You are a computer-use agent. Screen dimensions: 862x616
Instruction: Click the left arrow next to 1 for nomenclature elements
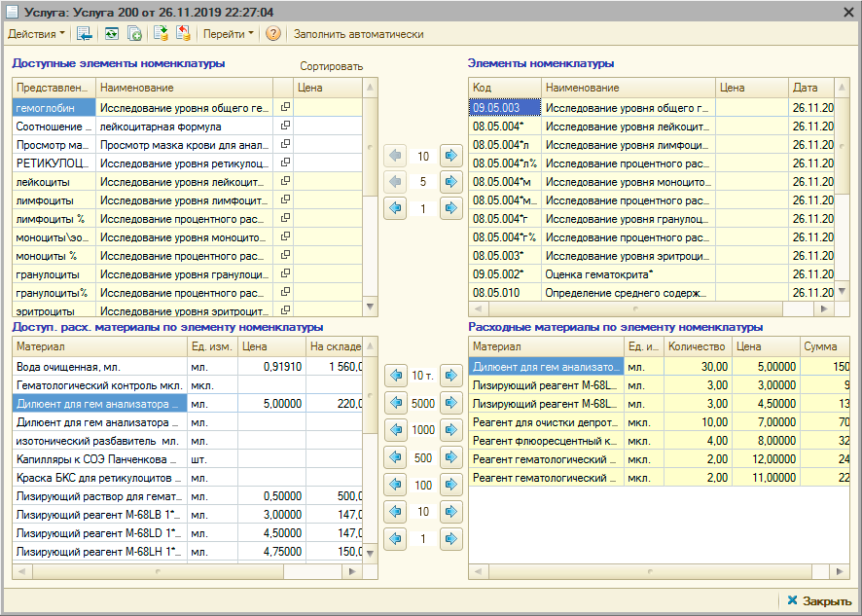point(395,208)
